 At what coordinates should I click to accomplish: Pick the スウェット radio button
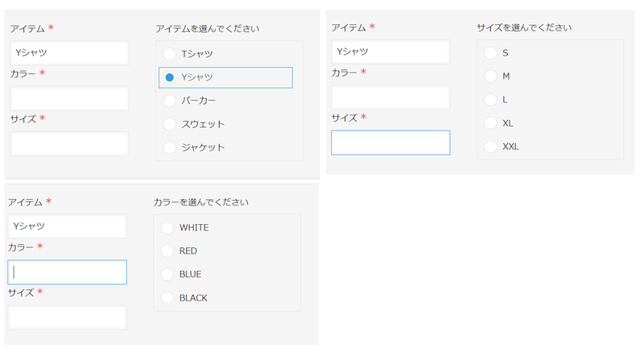tap(169, 124)
